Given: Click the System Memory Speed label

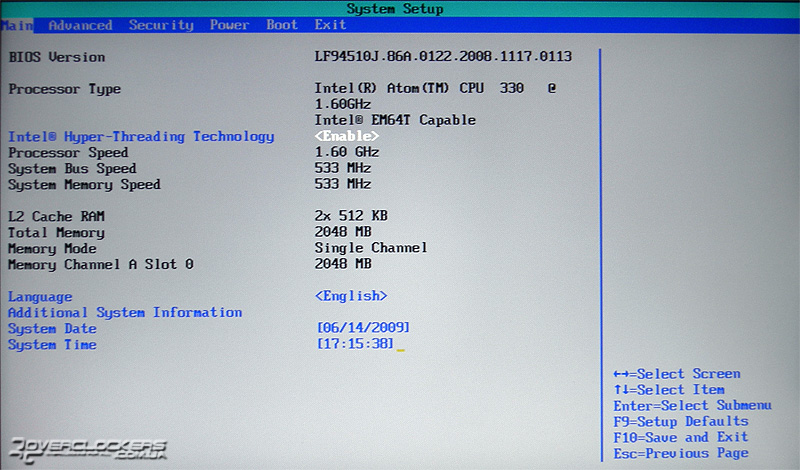Looking at the screenshot, I should coord(84,185).
